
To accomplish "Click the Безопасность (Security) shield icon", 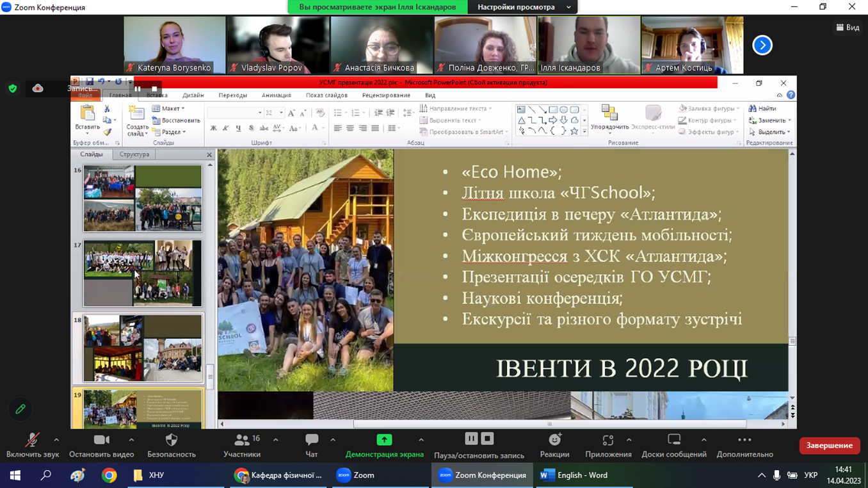I will click(x=172, y=441).
